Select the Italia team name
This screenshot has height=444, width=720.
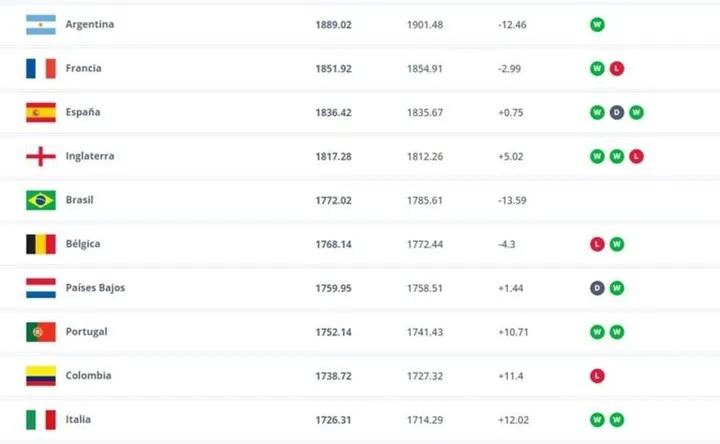(79, 420)
